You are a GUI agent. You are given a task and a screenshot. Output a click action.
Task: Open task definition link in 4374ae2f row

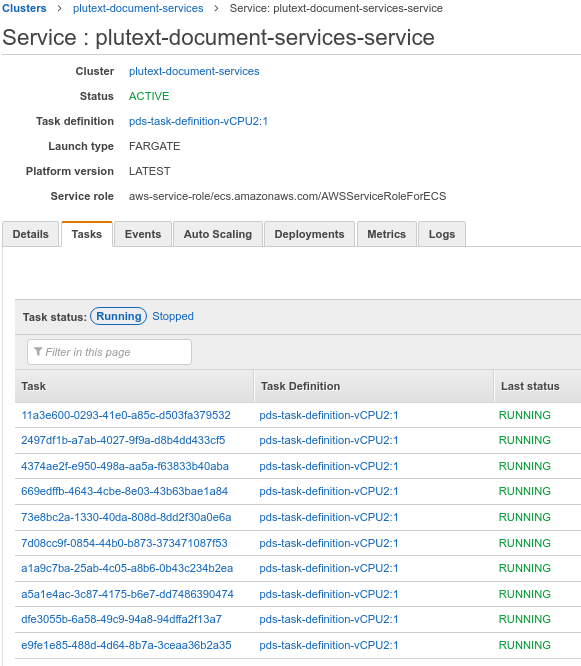[x=329, y=466]
